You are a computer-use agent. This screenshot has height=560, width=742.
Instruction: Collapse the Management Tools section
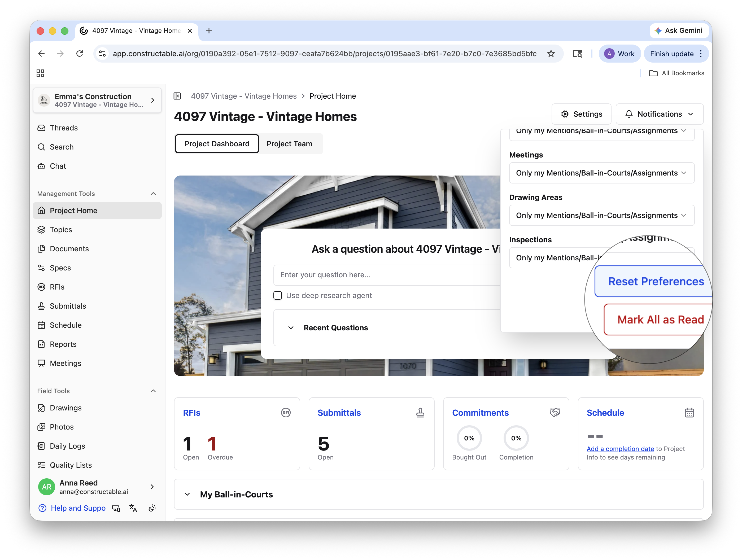153,194
